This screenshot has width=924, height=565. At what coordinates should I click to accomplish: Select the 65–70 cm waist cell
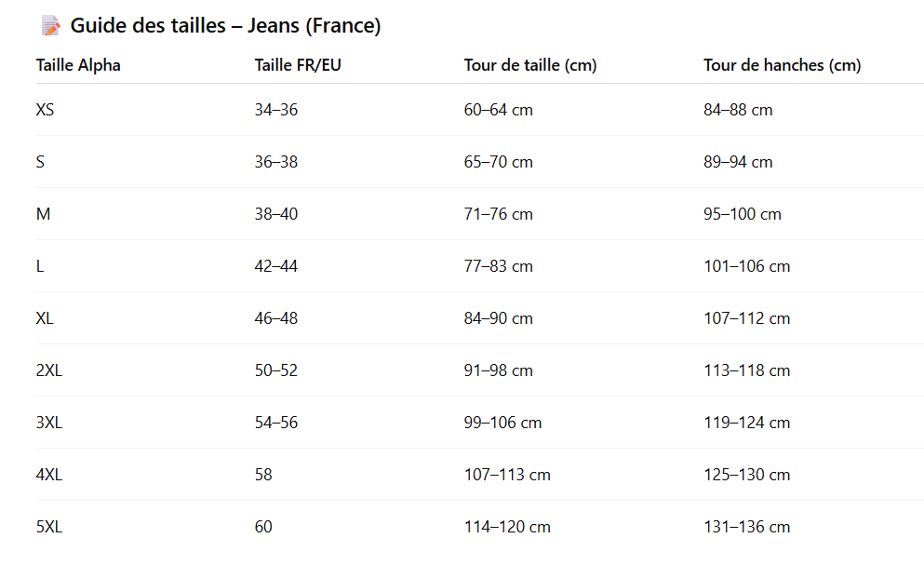pyautogui.click(x=498, y=162)
